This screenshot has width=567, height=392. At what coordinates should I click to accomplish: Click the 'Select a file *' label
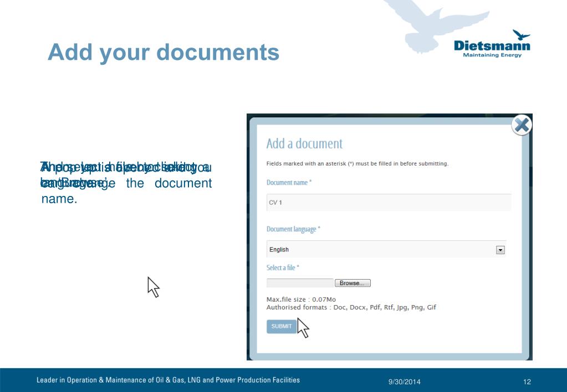283,268
